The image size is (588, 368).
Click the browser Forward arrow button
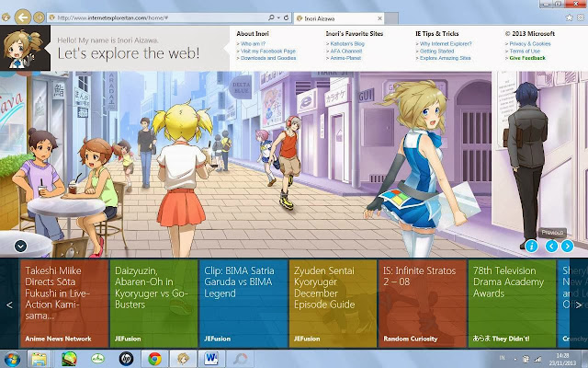point(39,17)
